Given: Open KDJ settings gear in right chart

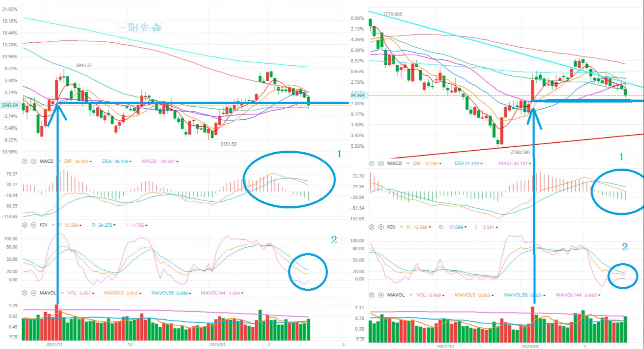Looking at the screenshot, I should pyautogui.click(x=372, y=227).
